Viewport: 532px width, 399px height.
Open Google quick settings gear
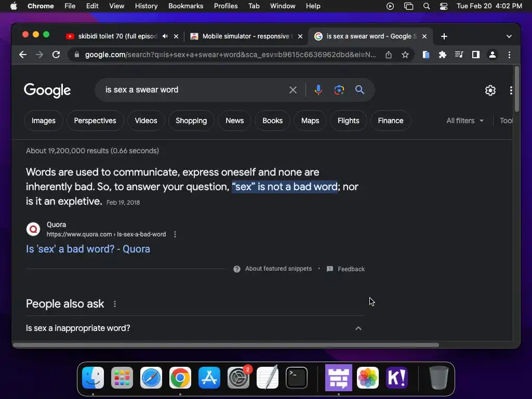coord(490,90)
